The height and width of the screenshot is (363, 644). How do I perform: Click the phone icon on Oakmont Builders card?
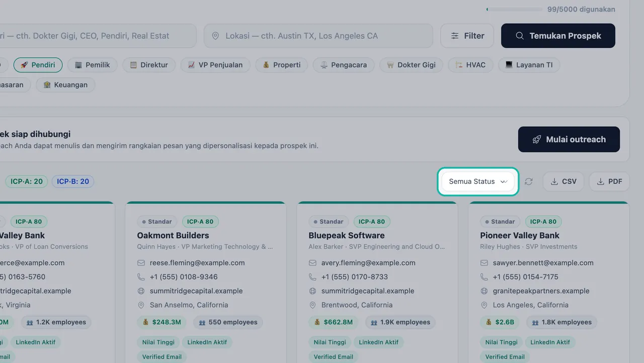coord(141,277)
